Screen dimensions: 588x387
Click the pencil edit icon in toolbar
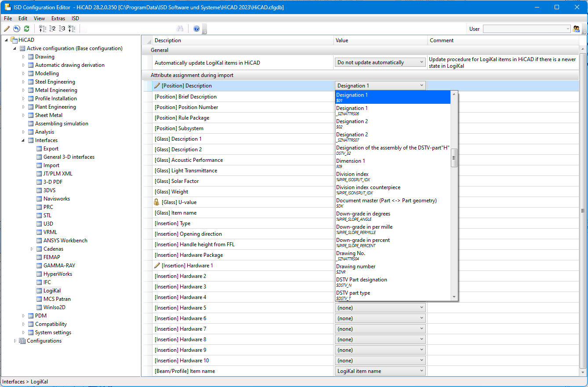pos(7,29)
